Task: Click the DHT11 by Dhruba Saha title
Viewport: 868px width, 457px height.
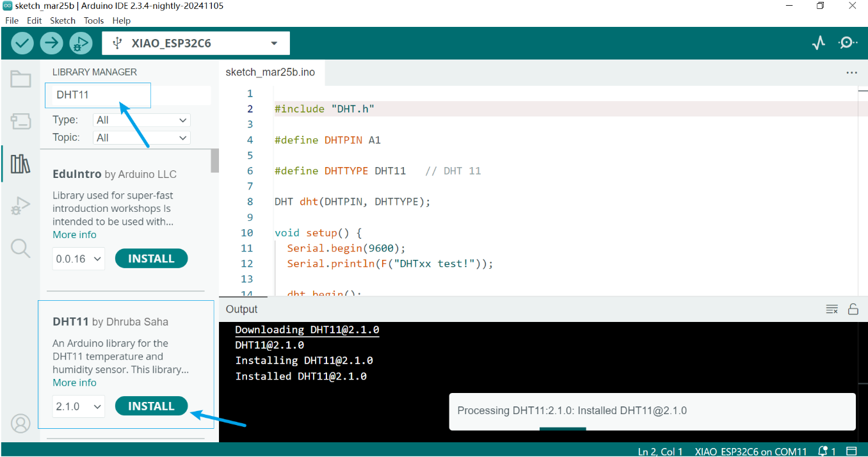Action: 110,322
